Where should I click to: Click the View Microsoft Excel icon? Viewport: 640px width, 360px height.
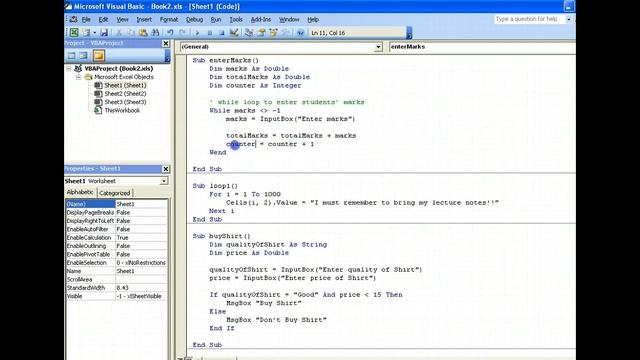tap(74, 33)
